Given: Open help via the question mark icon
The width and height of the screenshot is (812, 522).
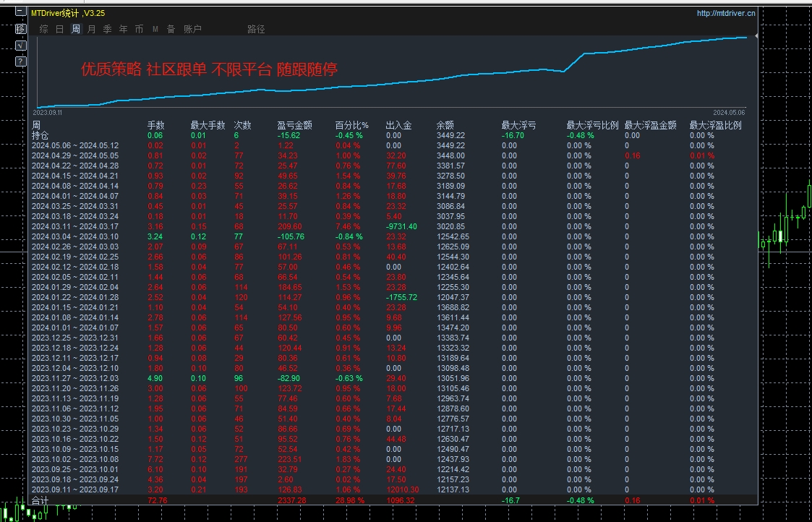Looking at the screenshot, I should (x=20, y=61).
